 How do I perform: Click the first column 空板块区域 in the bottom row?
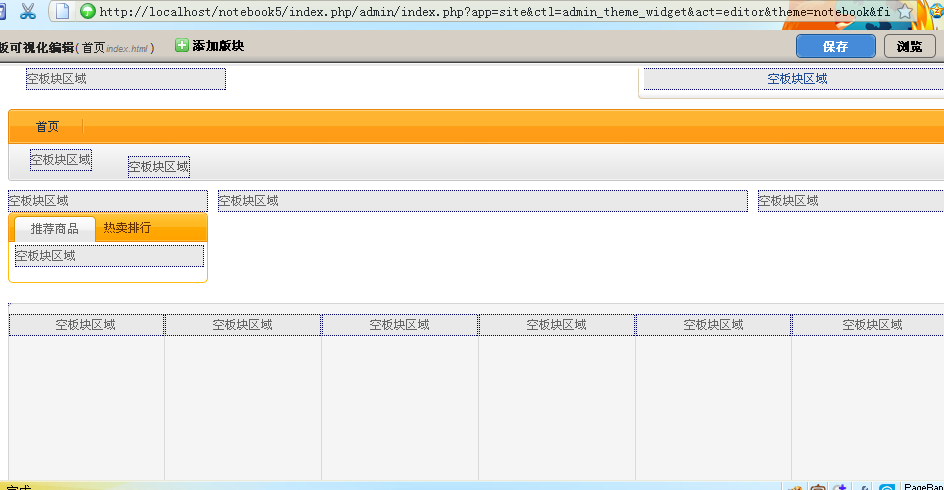click(x=86, y=325)
